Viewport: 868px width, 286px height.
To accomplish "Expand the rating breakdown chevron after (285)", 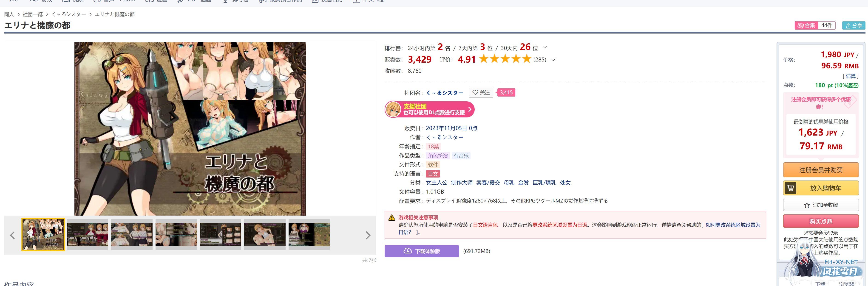I will click(x=553, y=60).
